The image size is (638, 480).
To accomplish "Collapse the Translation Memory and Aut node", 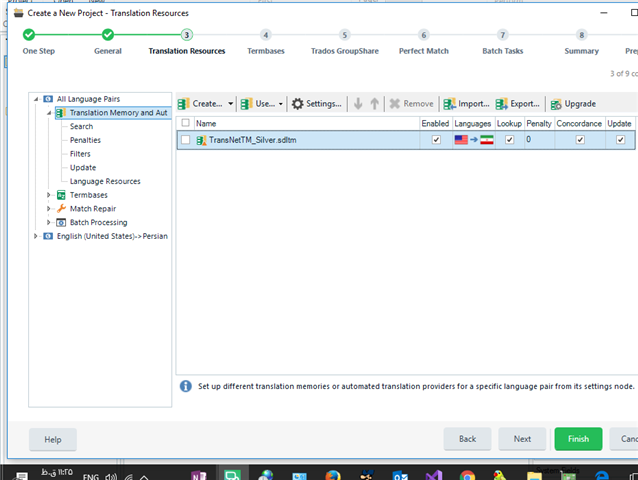I will pyautogui.click(x=49, y=113).
